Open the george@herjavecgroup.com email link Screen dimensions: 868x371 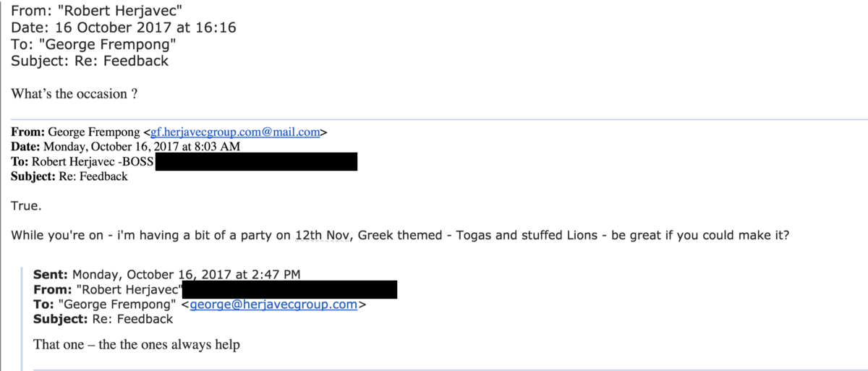point(273,304)
